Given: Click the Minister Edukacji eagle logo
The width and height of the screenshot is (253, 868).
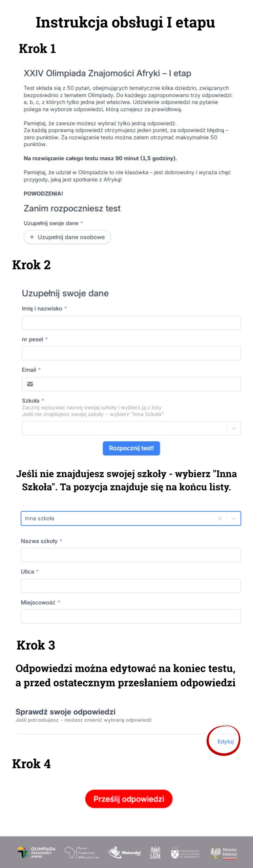Looking at the screenshot, I should (224, 852).
